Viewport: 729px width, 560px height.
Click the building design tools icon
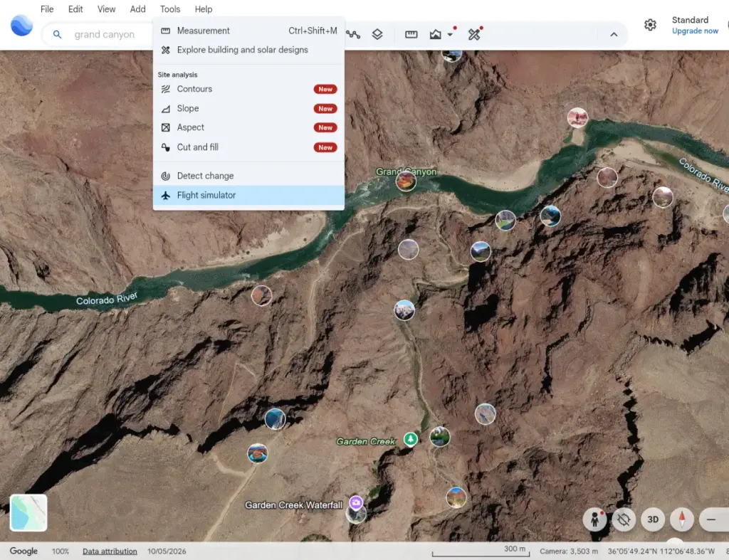coord(473,34)
